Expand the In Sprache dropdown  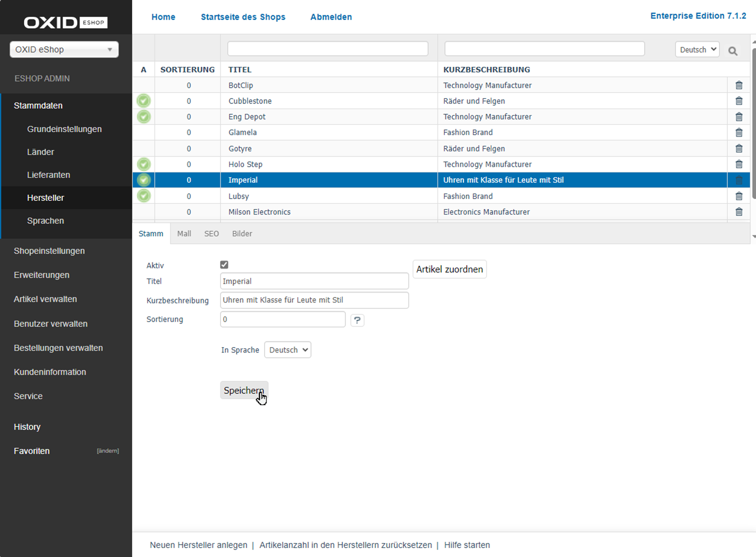point(287,350)
